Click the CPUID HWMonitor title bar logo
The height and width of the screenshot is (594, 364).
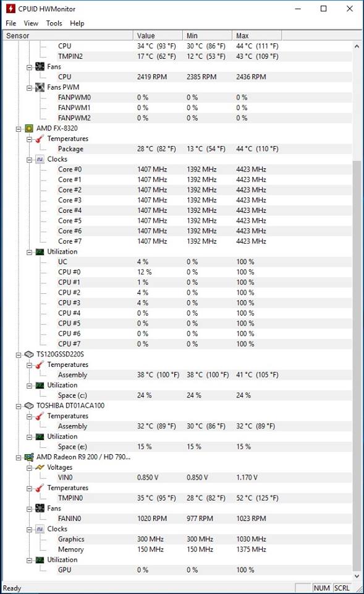pyautogui.click(x=11, y=9)
